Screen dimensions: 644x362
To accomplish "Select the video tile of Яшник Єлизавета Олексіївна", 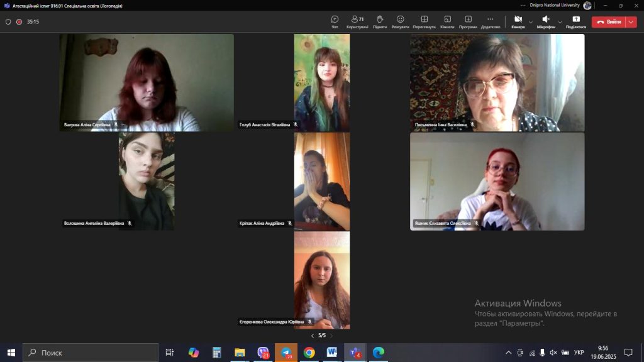I will 497,182.
